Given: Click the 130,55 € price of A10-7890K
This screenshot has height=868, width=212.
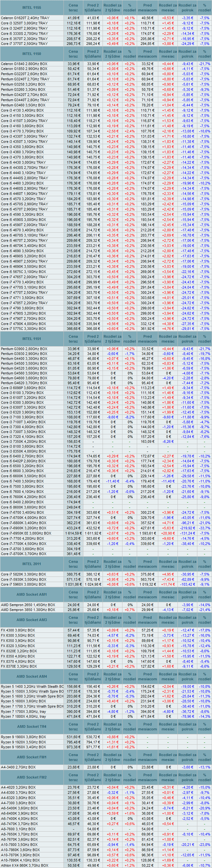Looking at the screenshot, I should tap(74, 860).
